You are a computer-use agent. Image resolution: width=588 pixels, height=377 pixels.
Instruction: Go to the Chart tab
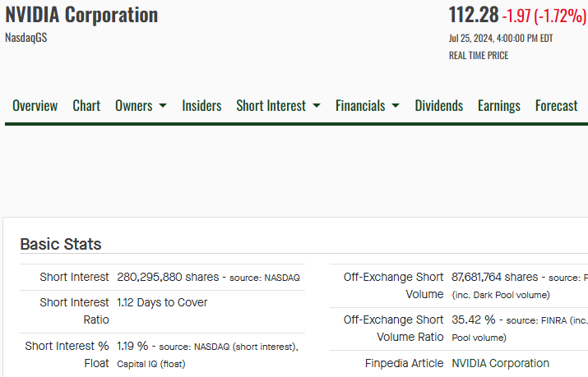(x=86, y=106)
